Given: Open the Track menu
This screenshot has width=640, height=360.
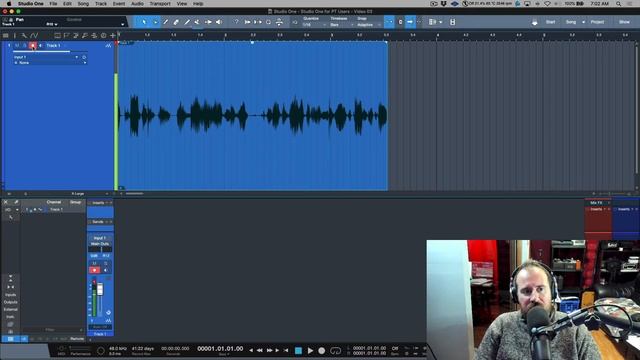Looking at the screenshot, I should pyautogui.click(x=101, y=4).
